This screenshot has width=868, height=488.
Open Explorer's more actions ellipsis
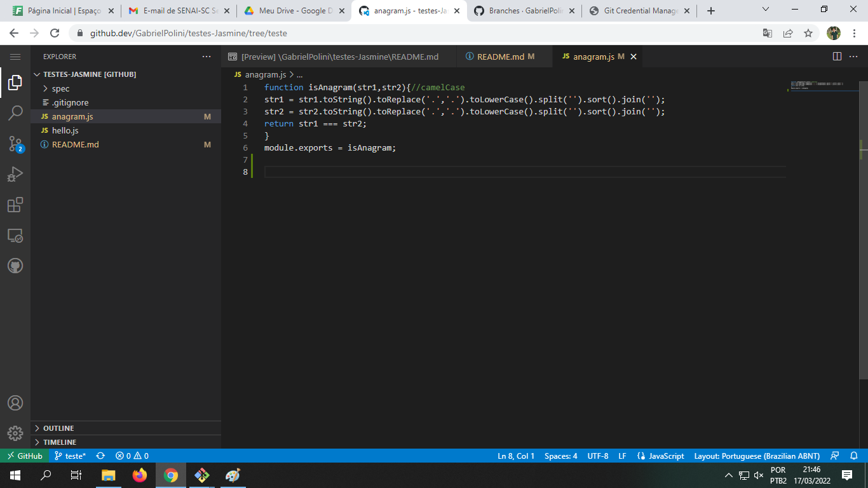click(x=206, y=57)
